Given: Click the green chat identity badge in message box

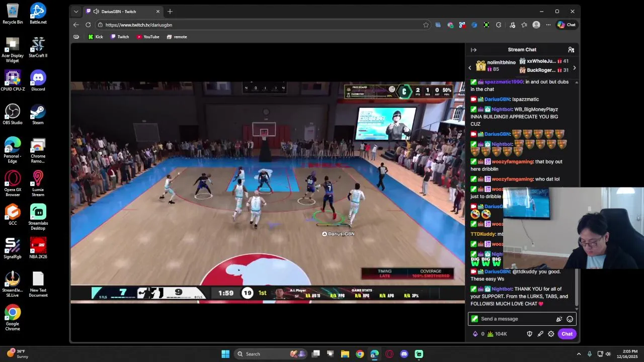Looking at the screenshot, I should [474, 319].
